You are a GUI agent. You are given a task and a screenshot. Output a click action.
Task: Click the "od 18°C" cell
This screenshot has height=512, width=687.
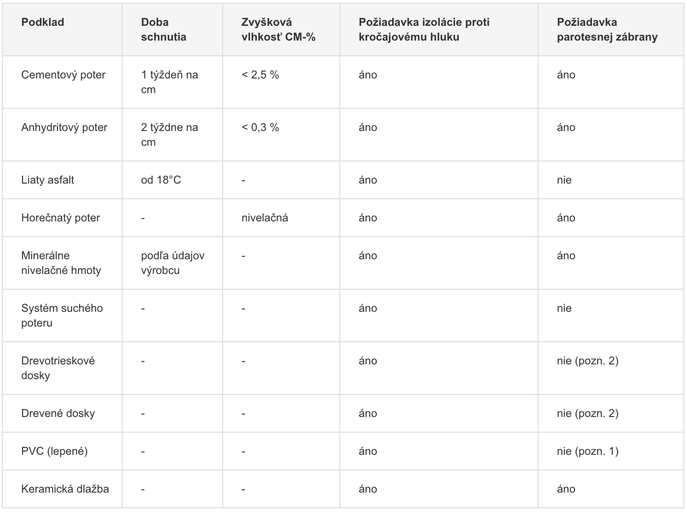tap(161, 180)
